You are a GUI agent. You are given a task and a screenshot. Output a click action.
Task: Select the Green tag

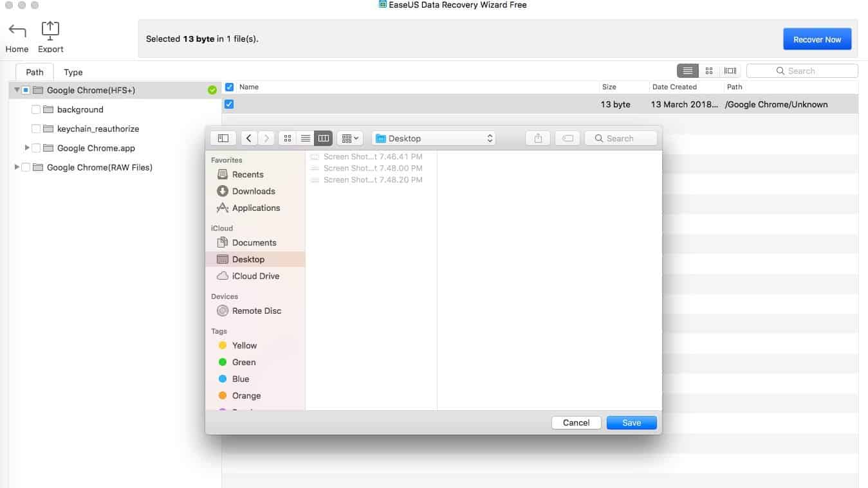pyautogui.click(x=237, y=362)
